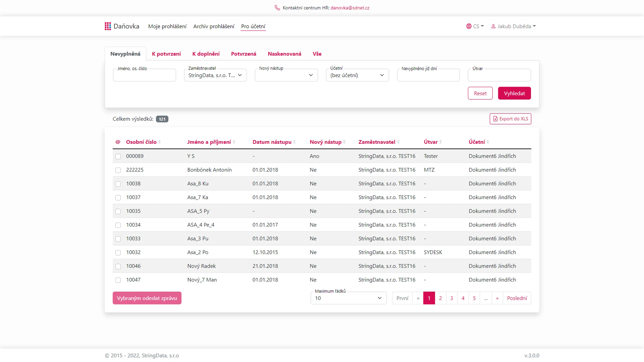The height and width of the screenshot is (362, 644).
Task: Mark the checkbox for Asa_3 Pu
Action: click(x=118, y=239)
